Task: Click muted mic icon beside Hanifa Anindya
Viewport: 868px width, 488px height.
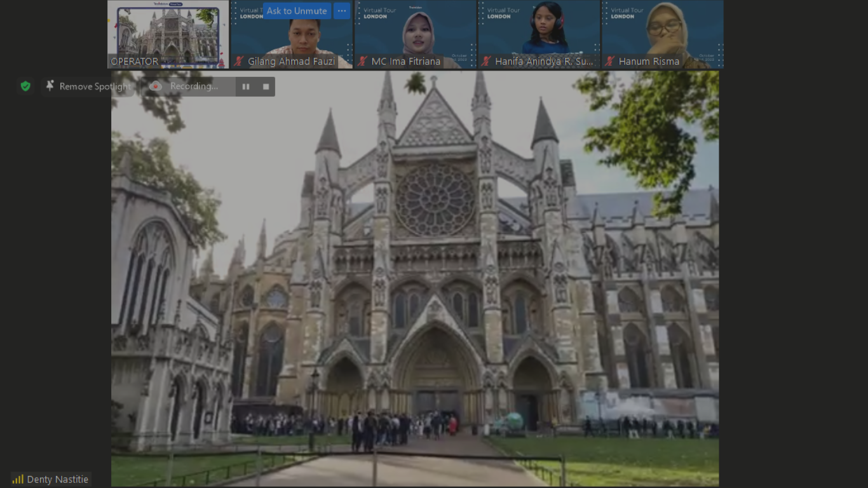Action: coord(486,62)
